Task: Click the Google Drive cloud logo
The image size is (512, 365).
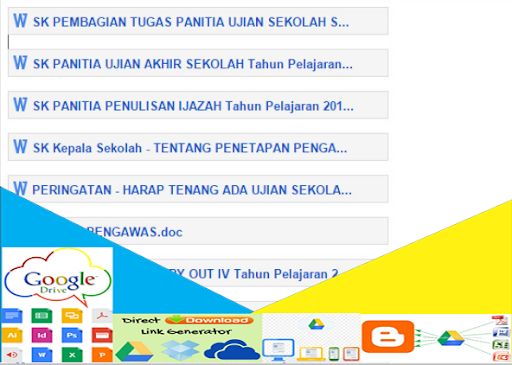Action: [x=57, y=278]
